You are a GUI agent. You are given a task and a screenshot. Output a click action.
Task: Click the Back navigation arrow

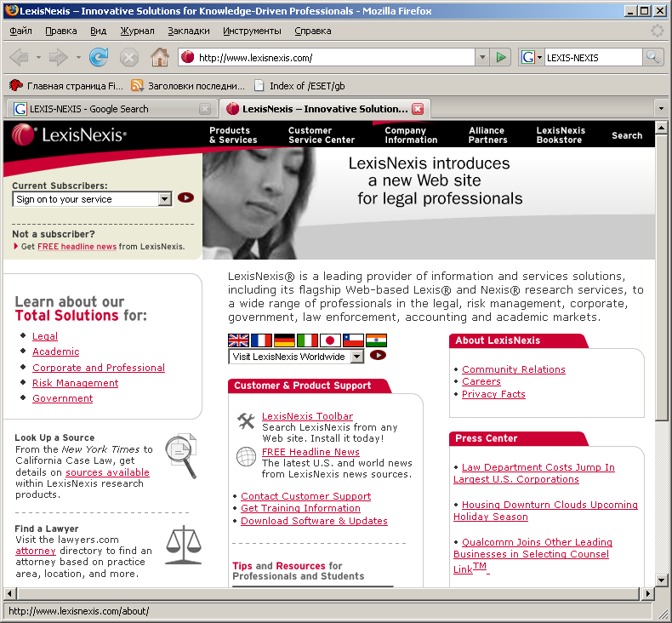[x=20, y=58]
